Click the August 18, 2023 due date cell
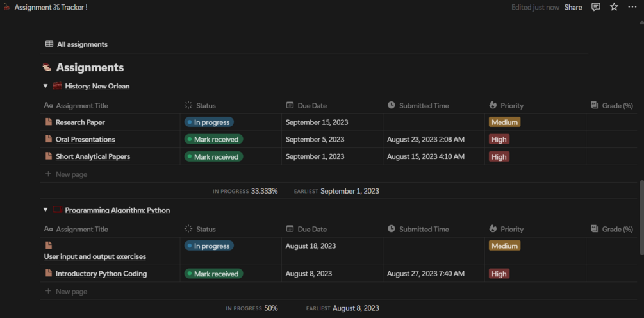This screenshot has height=318, width=644. click(x=332, y=251)
